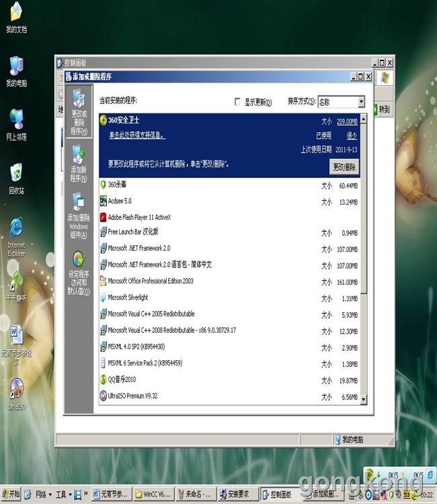The image size is (437, 504).
Task: Open the 排序方式 sort dropdown
Action: click(x=361, y=102)
